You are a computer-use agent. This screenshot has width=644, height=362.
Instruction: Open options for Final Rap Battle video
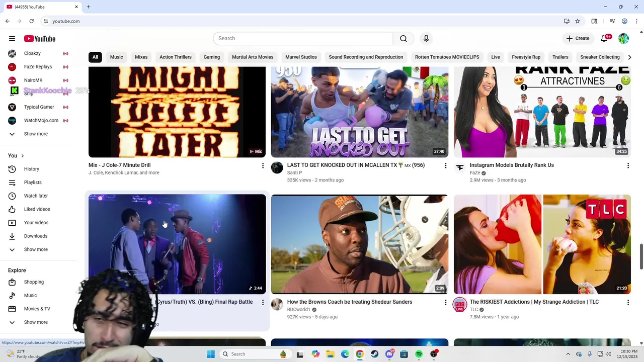(263, 302)
